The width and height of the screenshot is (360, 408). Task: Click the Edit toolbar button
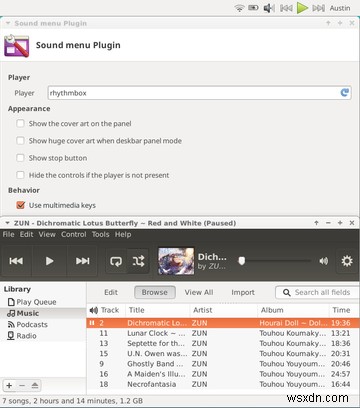(x=111, y=292)
